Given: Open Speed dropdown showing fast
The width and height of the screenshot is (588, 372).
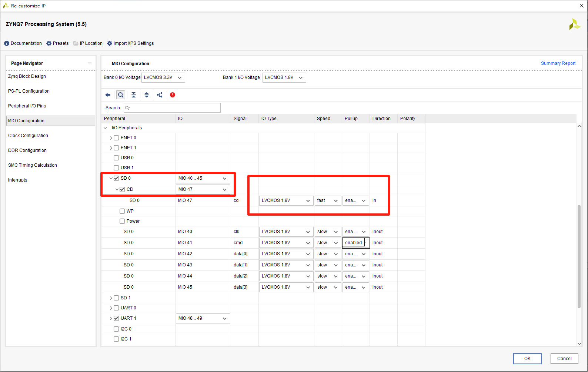Looking at the screenshot, I should tap(328, 200).
